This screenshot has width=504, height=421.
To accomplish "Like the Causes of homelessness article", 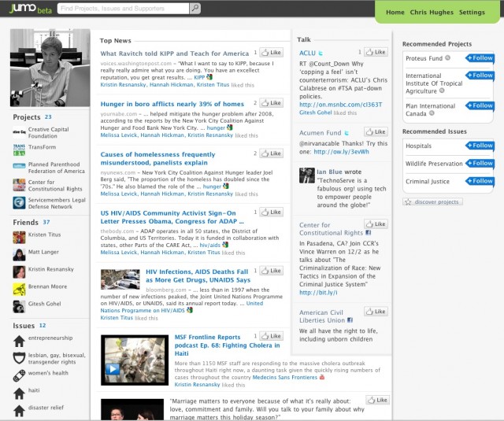I will coord(271,153).
